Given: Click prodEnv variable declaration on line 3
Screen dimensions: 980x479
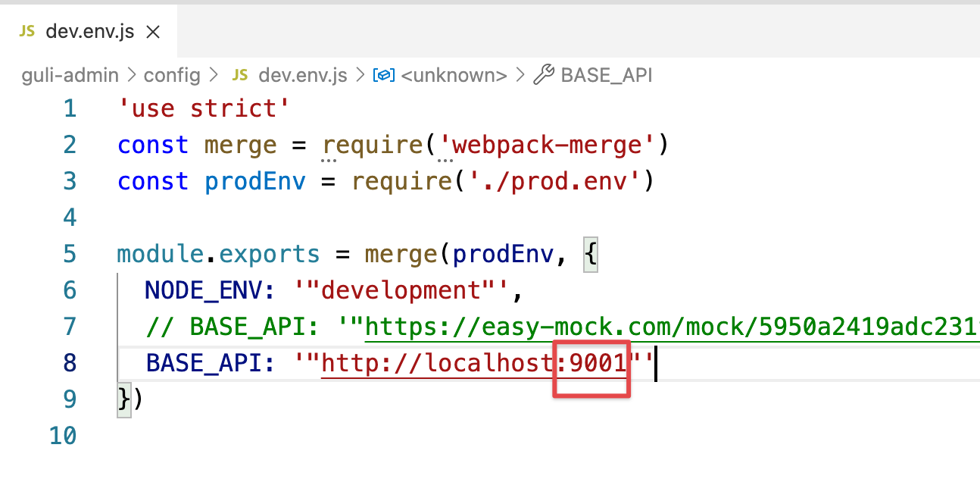Looking at the screenshot, I should pyautogui.click(x=255, y=181).
